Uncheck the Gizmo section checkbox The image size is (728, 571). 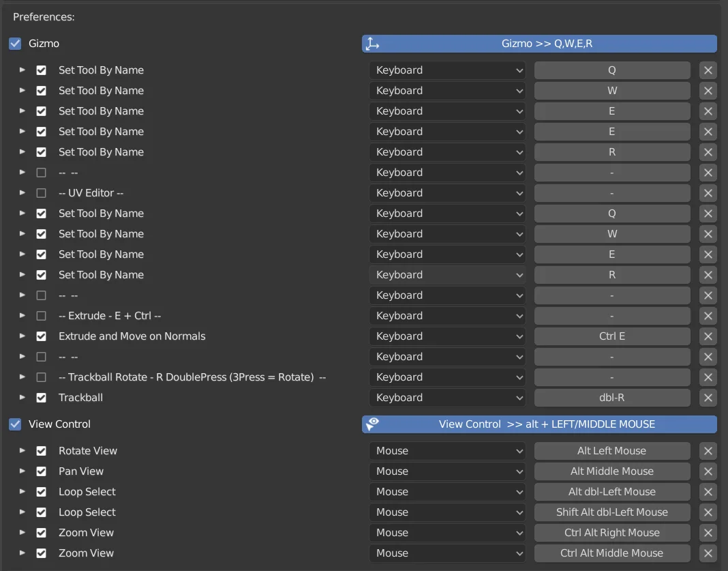click(15, 43)
